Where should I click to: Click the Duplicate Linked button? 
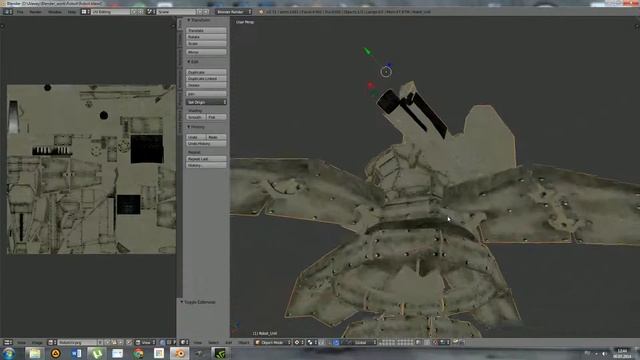206,79
